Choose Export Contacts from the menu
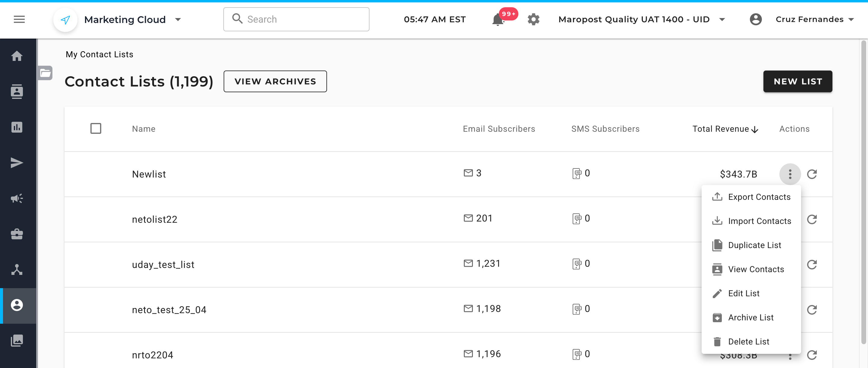 coord(759,197)
